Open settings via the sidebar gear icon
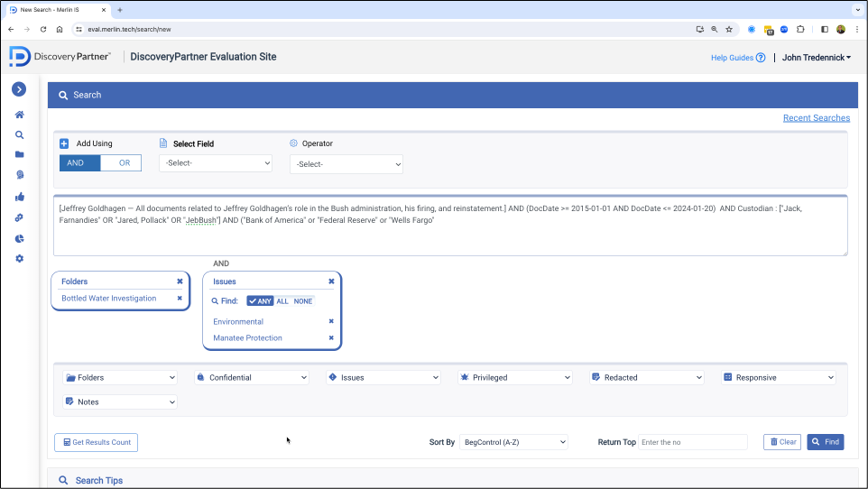This screenshot has width=868, height=489. (x=19, y=259)
